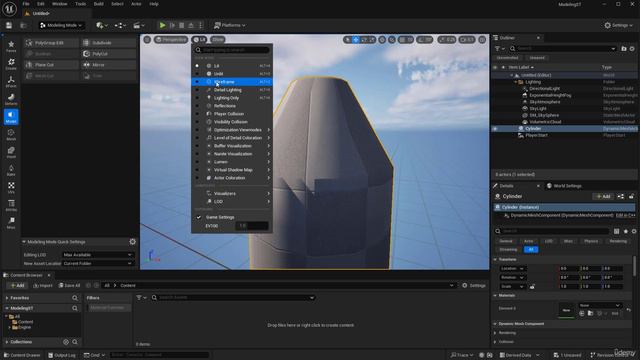
Task: Open the Editing LOD dropdown
Action: tap(98, 255)
